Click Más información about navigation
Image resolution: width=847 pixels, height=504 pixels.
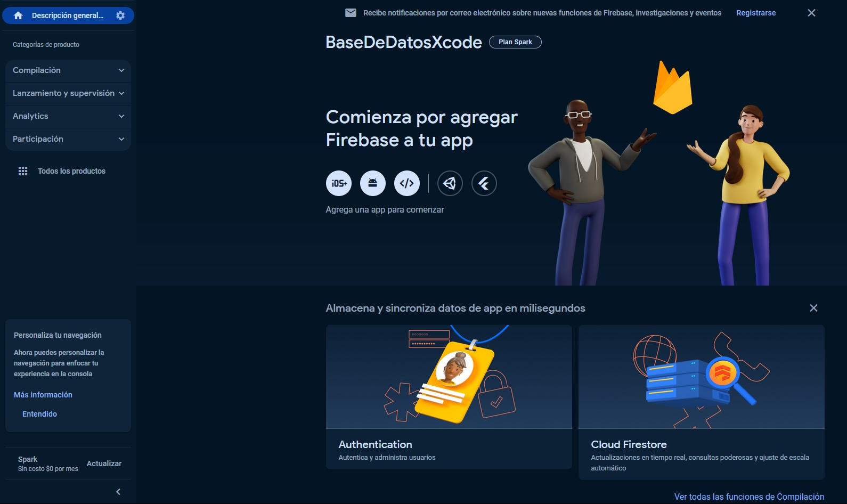tap(43, 395)
